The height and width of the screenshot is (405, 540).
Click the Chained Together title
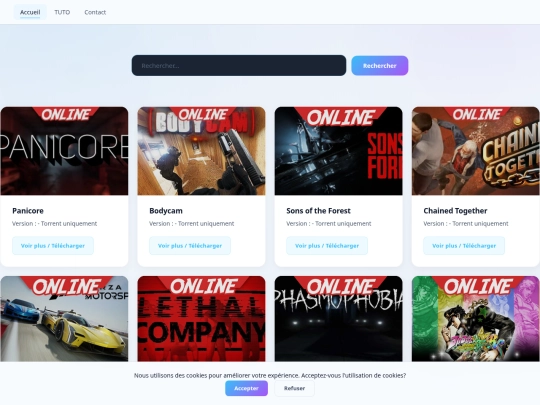(x=455, y=211)
